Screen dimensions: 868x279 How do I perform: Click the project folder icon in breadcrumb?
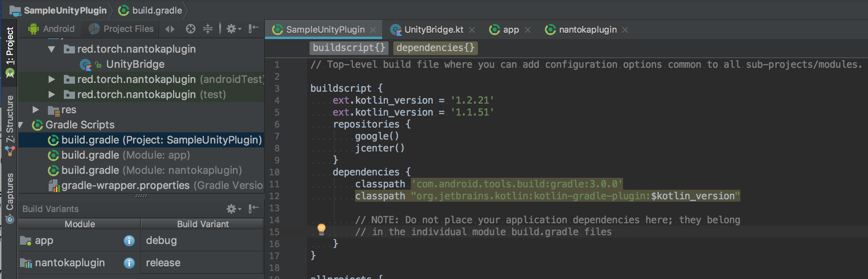point(15,11)
